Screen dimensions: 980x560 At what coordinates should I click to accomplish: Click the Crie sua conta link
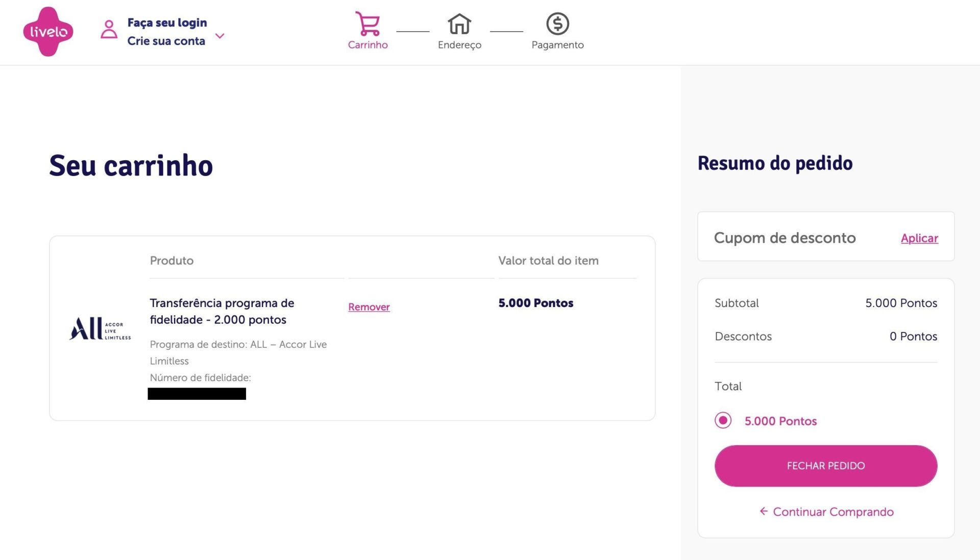tap(166, 41)
